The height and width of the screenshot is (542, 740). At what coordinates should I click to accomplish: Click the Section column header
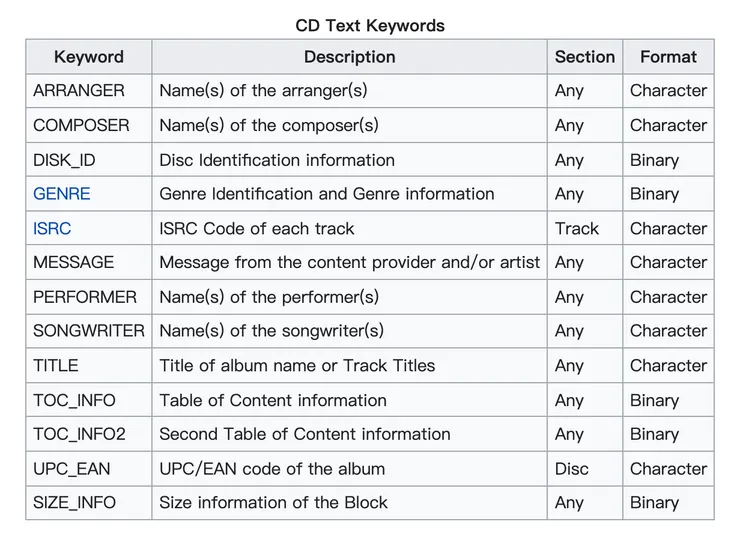[585, 57]
